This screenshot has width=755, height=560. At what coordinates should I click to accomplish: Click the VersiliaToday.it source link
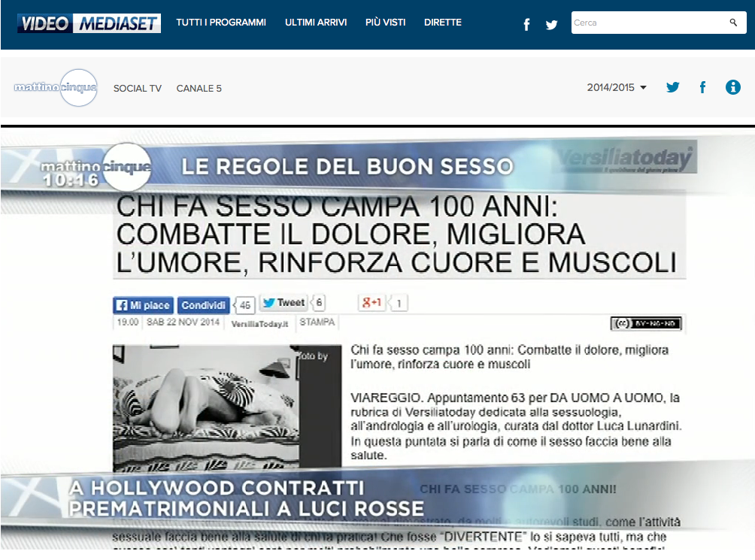(x=259, y=324)
